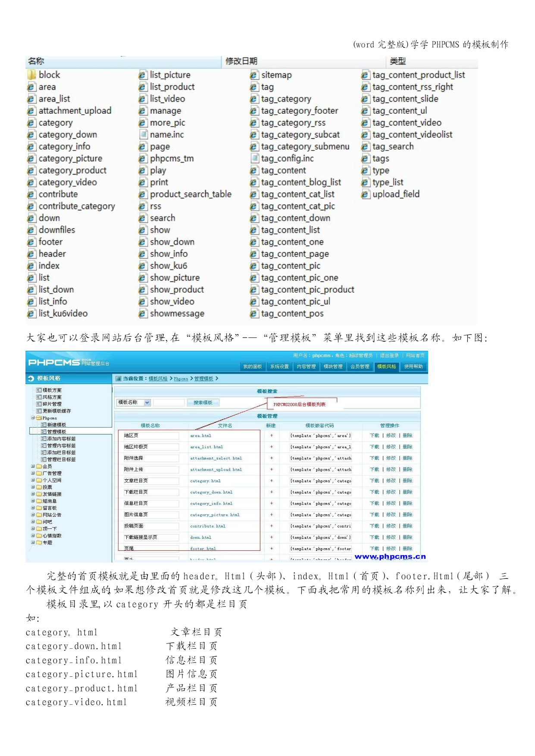Click the phpcms_tm file icon
The width and height of the screenshot is (535, 756).
point(143,159)
